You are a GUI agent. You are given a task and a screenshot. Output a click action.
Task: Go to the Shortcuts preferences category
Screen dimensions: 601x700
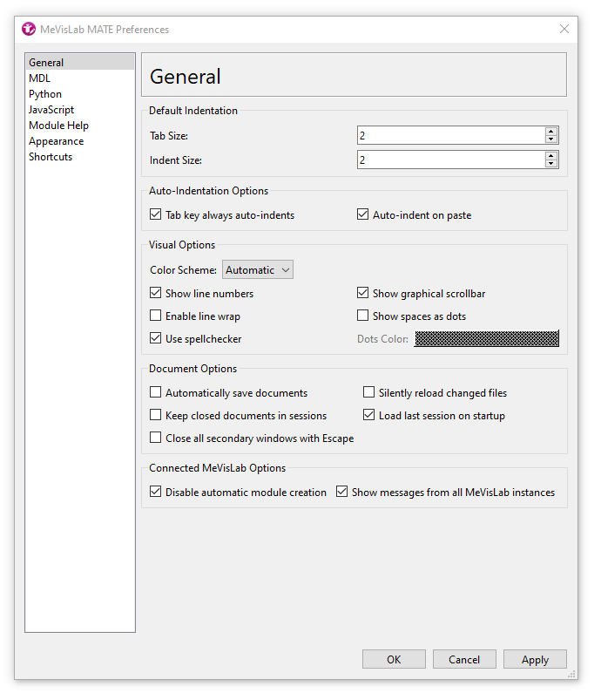pos(51,157)
